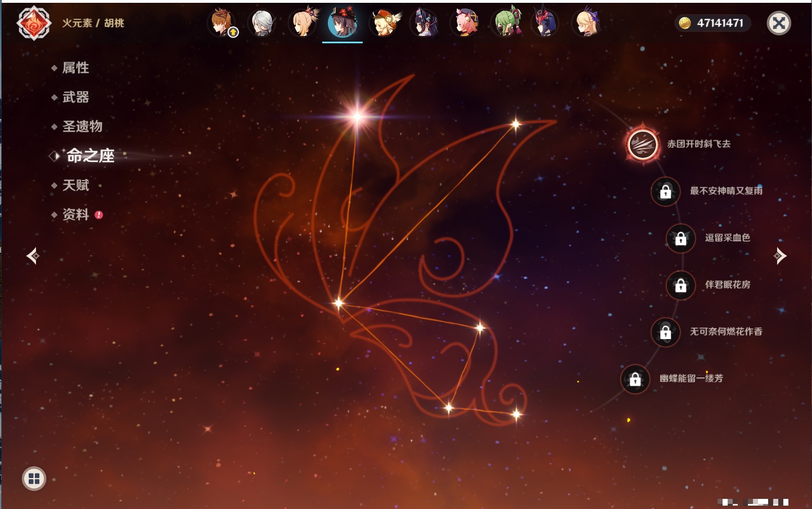Click the 伴君眠花房 label
The height and width of the screenshot is (509, 812).
tap(728, 285)
